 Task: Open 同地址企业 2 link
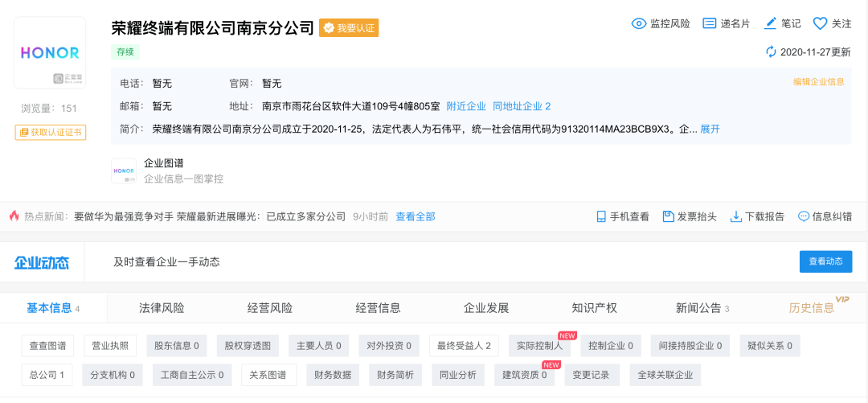click(522, 106)
